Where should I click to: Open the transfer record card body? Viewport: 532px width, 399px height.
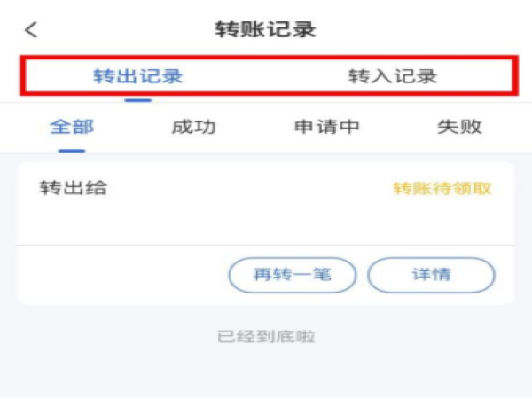pyautogui.click(x=266, y=204)
